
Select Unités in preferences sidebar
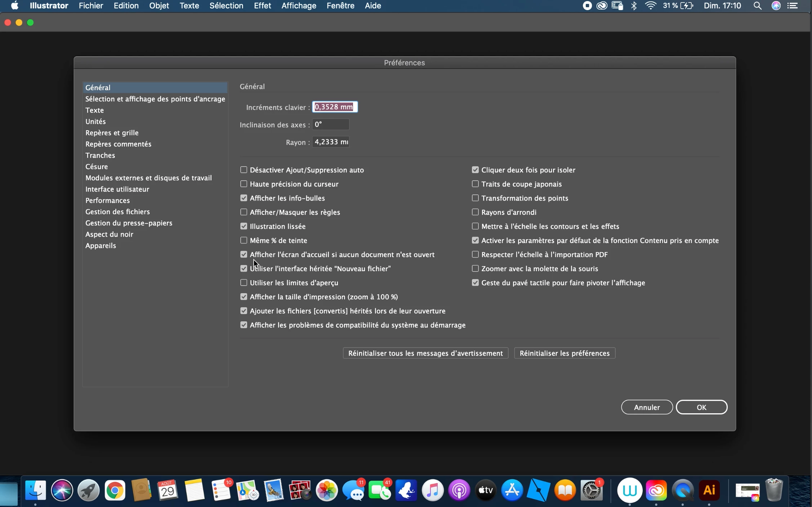(x=95, y=122)
